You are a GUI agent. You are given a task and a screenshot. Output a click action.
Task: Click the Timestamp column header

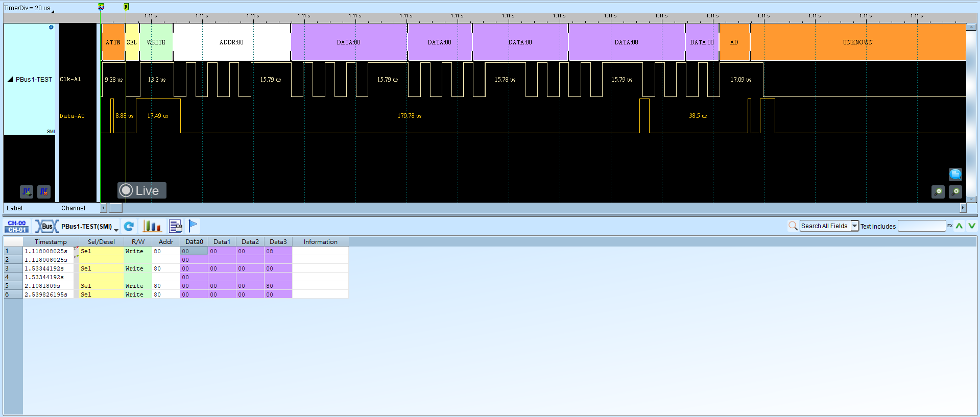(51, 242)
